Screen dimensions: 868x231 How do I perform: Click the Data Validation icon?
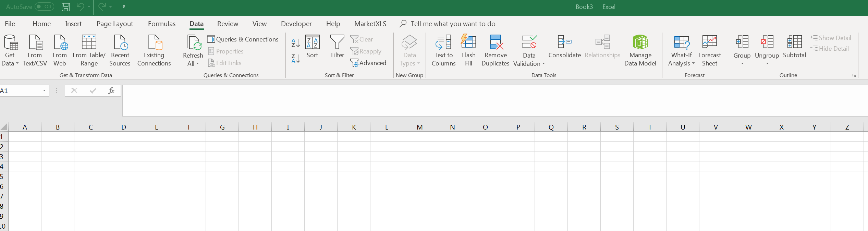pyautogui.click(x=529, y=42)
